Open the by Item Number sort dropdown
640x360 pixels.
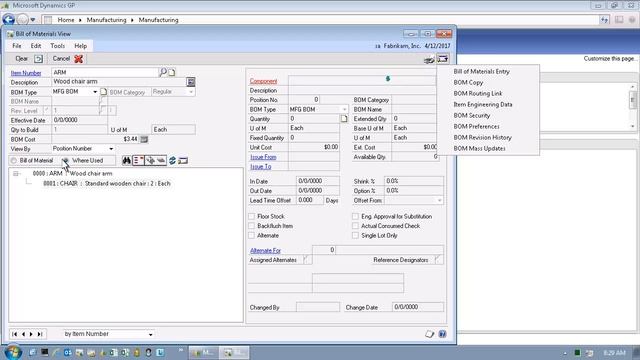pos(151,334)
